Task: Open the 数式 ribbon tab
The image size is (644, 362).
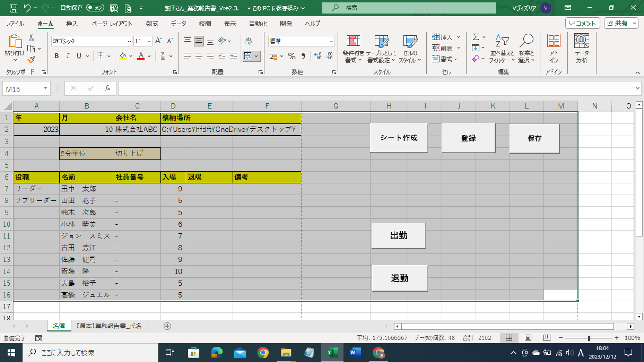Action: [x=152, y=24]
